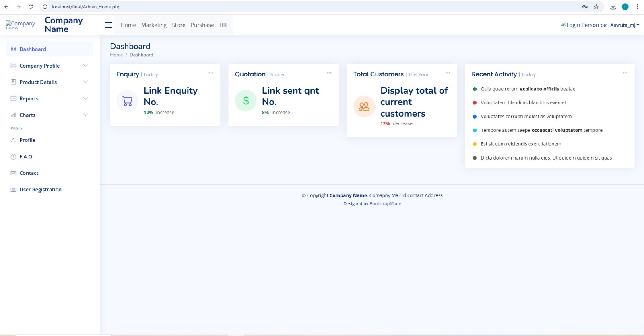Follow the BootstrapMade footer link
The image size is (644, 336).
[x=385, y=204]
